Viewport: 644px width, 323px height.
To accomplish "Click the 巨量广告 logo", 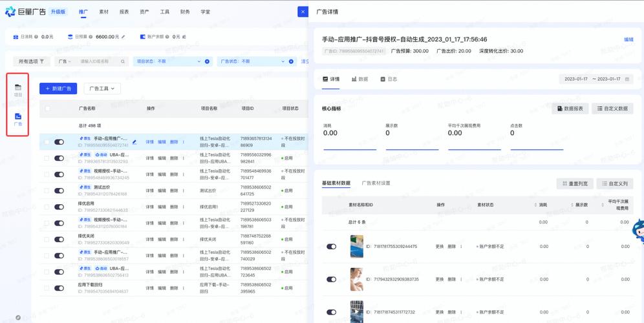I will 25,12.
